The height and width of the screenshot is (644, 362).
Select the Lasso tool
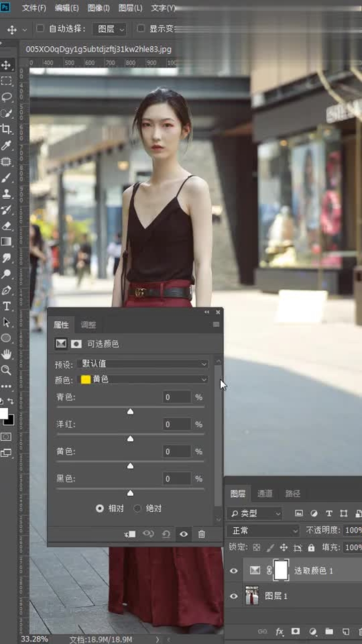tap(7, 97)
